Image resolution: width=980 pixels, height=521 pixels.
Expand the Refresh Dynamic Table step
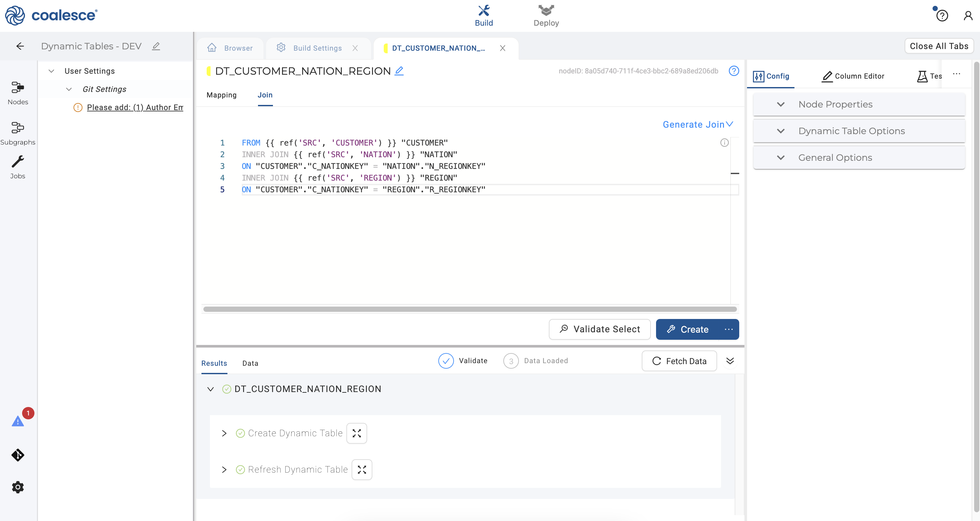pyautogui.click(x=224, y=470)
